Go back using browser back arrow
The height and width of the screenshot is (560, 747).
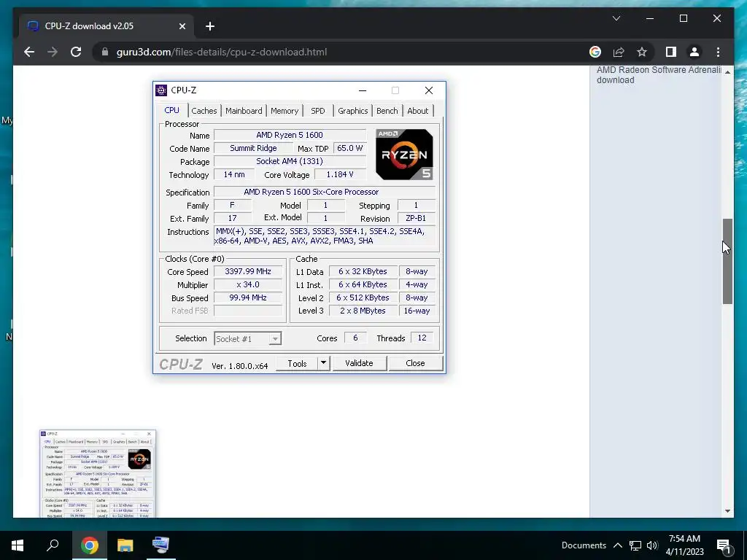[x=29, y=52]
